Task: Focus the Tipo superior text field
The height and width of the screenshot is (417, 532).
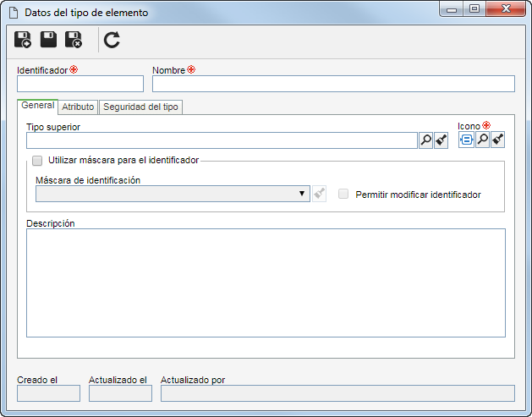Action: coord(222,140)
